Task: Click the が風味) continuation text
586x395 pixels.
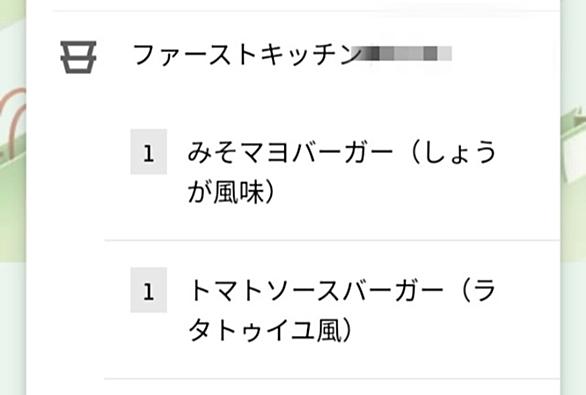Action: pyautogui.click(x=231, y=192)
